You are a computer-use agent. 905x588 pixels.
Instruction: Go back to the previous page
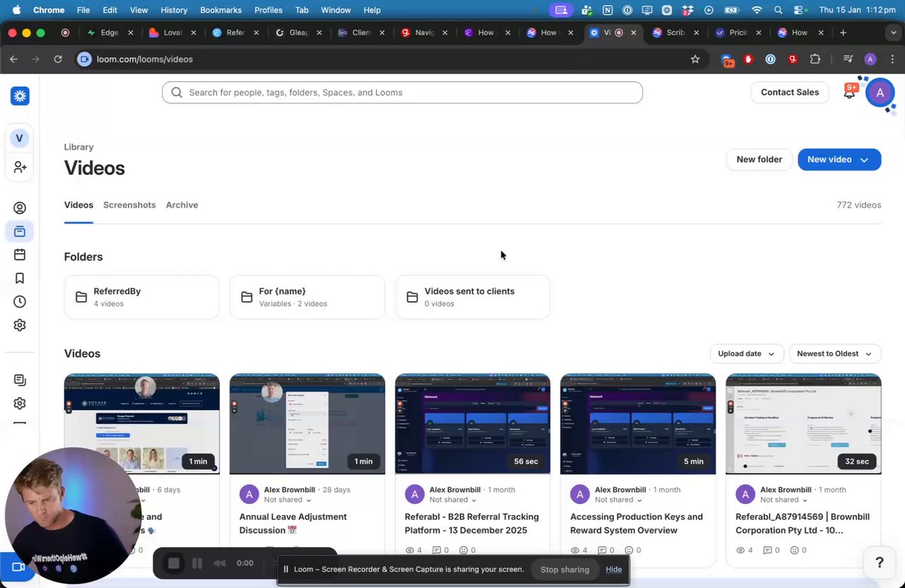pos(13,59)
